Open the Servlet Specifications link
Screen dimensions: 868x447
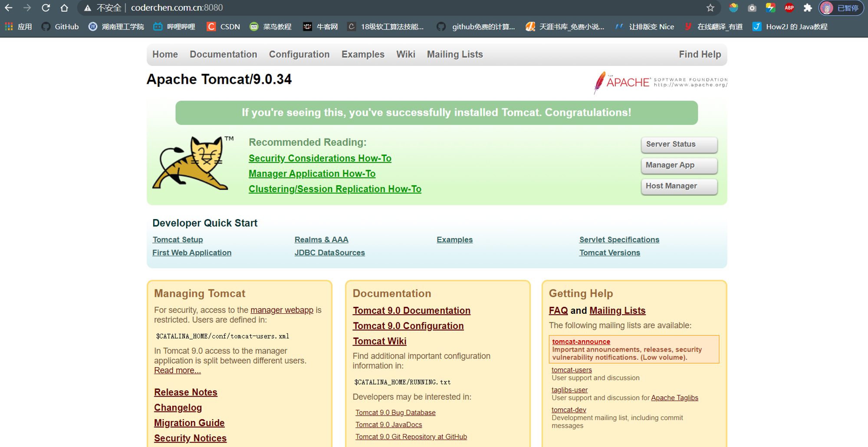[x=619, y=240]
